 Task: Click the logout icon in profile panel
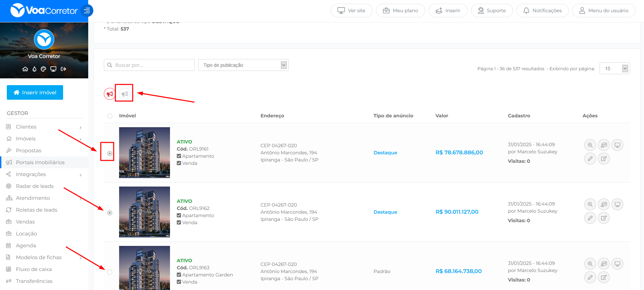pyautogui.click(x=63, y=69)
